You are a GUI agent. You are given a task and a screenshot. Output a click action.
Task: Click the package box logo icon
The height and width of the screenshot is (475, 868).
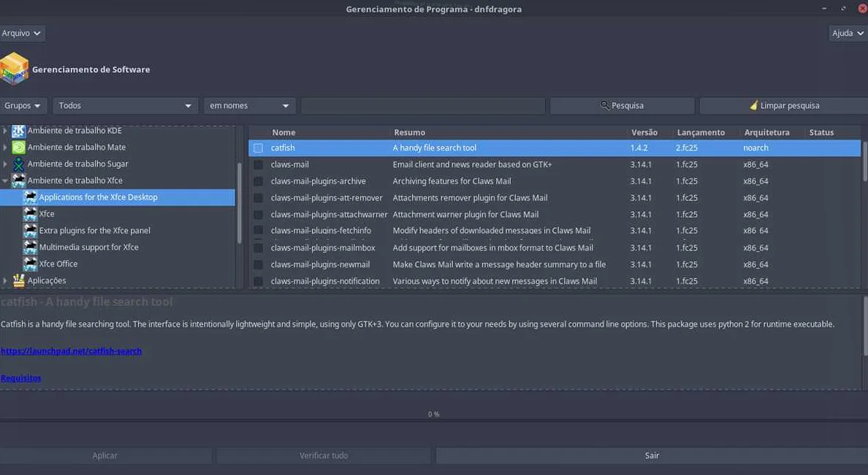click(x=15, y=69)
